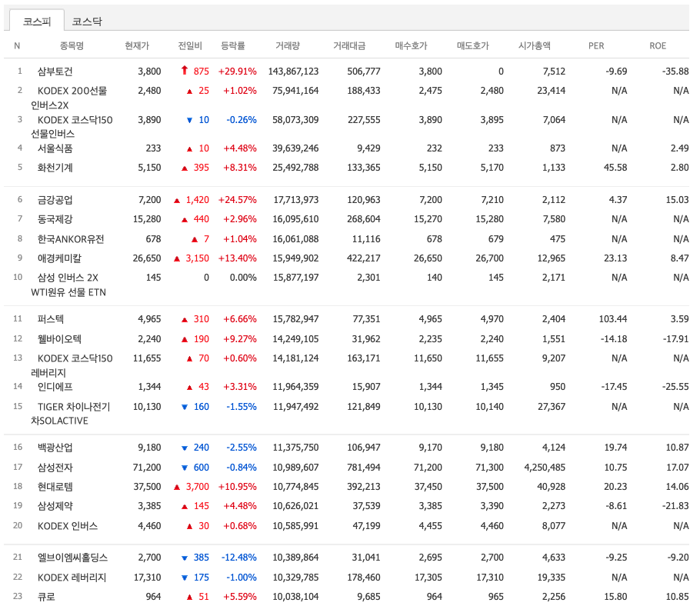Select the 71,200 current price cell
This screenshot has height=606, width=700.
click(x=147, y=468)
